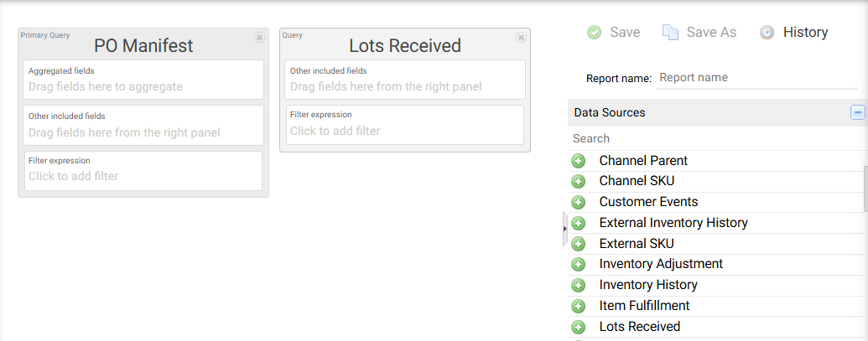Click the plus icon next to Customer Events

tap(578, 202)
